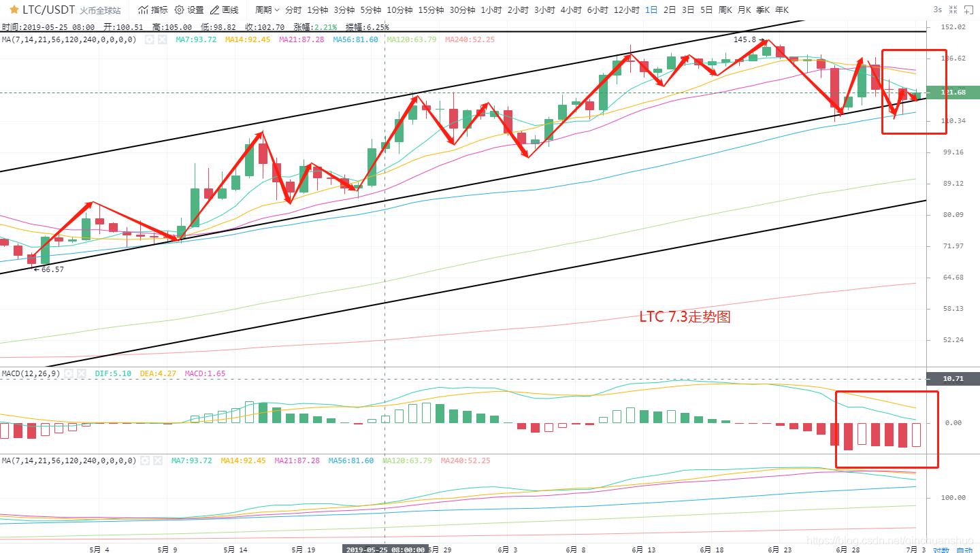Open settings gear of main MA indicator

tap(149, 39)
